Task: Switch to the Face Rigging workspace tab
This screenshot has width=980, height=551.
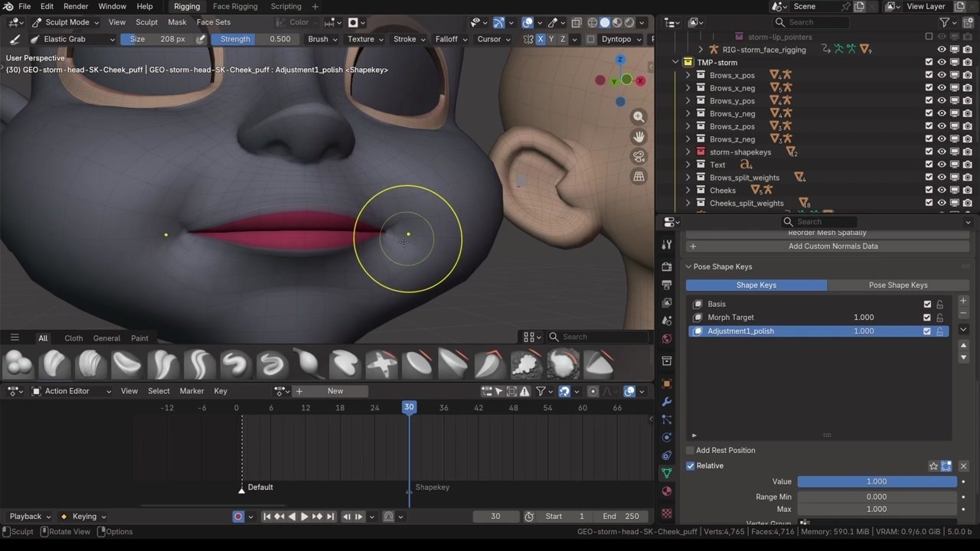Action: pyautogui.click(x=235, y=6)
